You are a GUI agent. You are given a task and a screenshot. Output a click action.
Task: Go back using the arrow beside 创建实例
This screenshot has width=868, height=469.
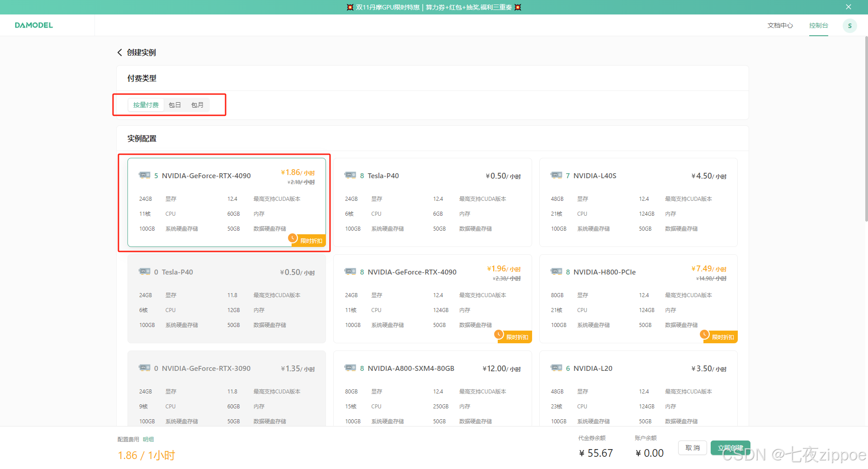pyautogui.click(x=120, y=52)
